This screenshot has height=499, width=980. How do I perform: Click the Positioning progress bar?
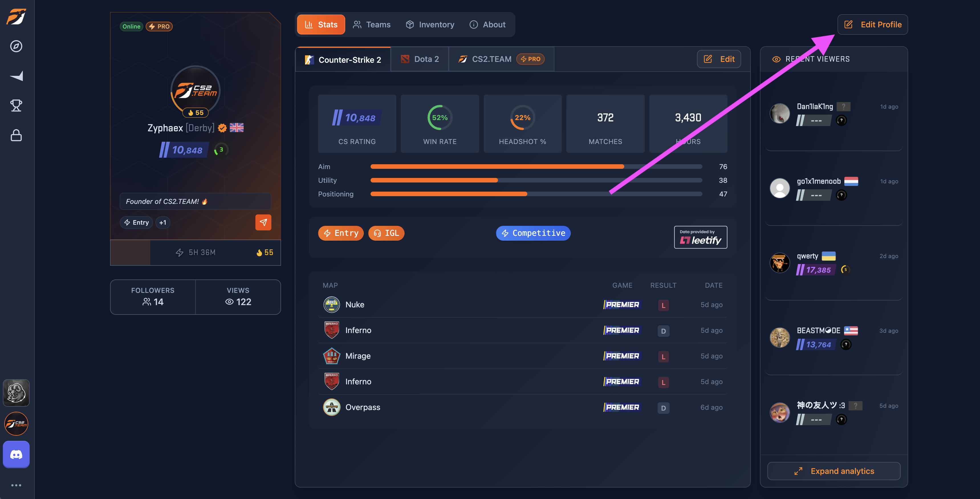coord(536,194)
